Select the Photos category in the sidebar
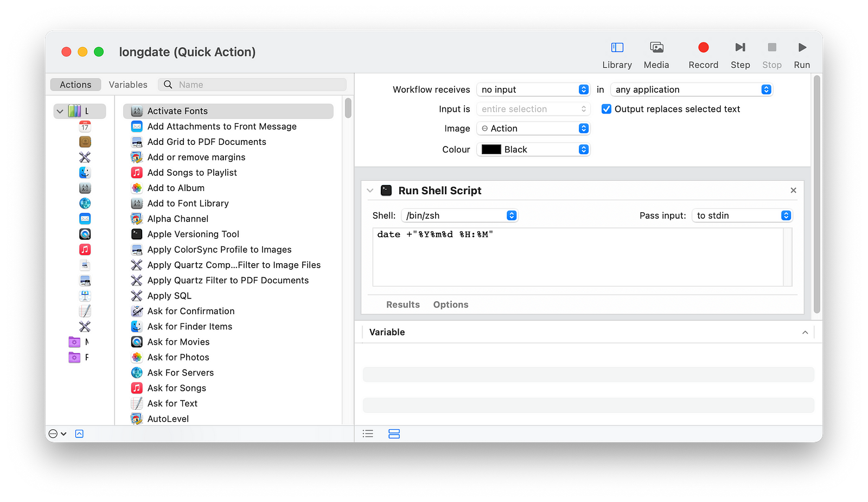 point(85,281)
